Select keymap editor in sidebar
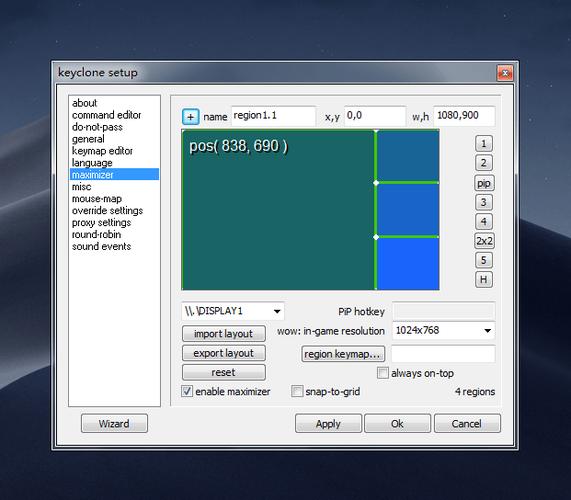 [x=102, y=151]
